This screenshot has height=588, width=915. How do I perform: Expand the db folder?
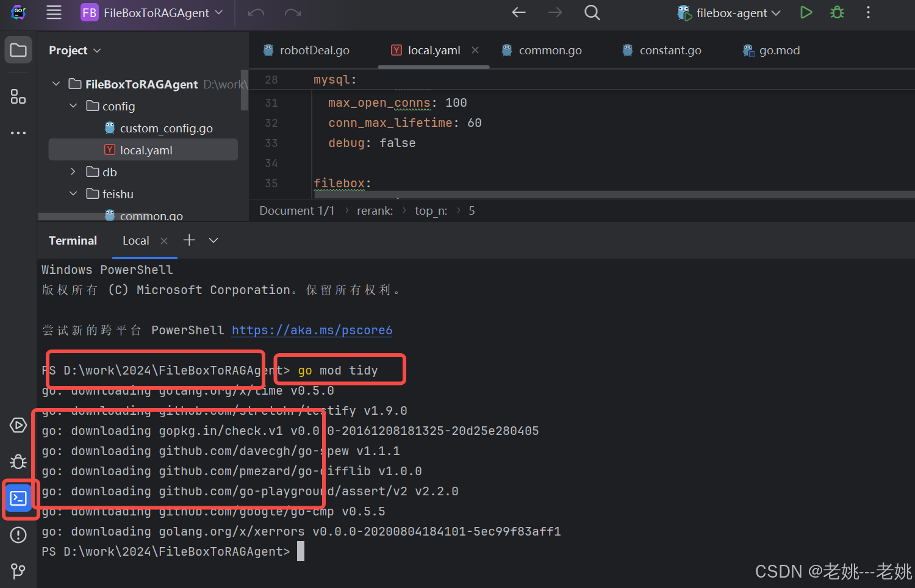(73, 171)
